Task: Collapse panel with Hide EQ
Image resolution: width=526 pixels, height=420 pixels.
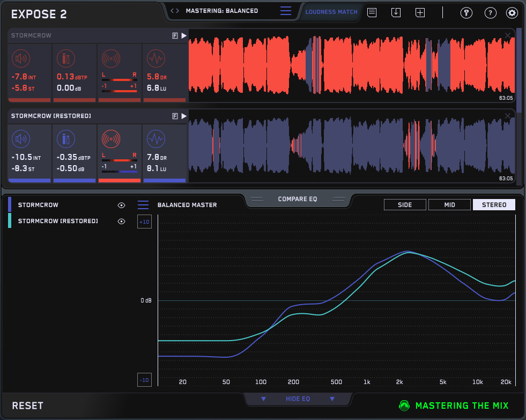Action: coord(298,399)
